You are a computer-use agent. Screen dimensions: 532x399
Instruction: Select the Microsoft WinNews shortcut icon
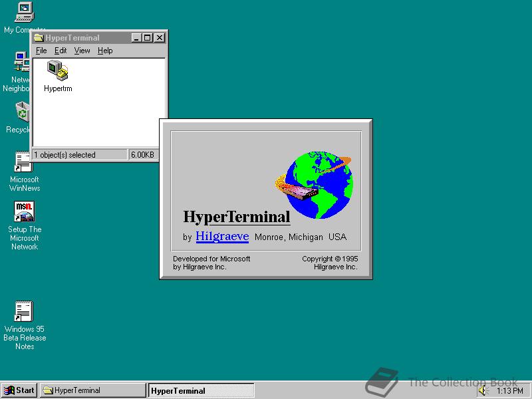(23, 162)
